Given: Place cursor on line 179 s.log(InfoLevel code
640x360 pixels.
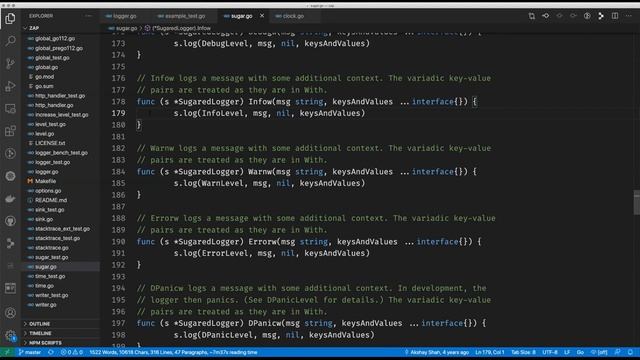Looking at the screenshot, I should pos(269,113).
